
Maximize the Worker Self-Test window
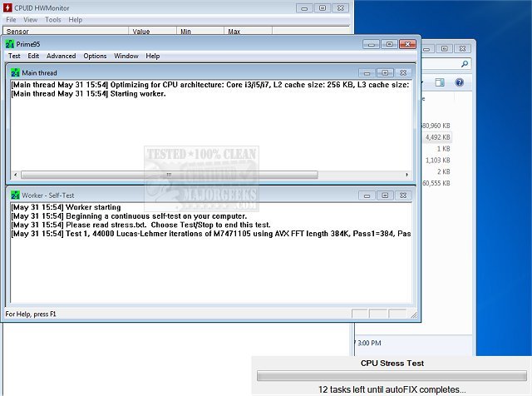coord(385,196)
